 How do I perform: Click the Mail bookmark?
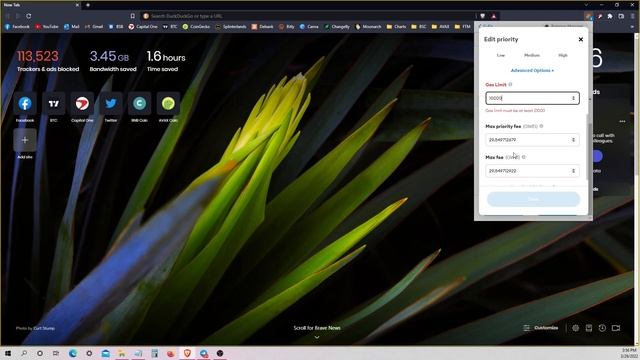coord(72,27)
